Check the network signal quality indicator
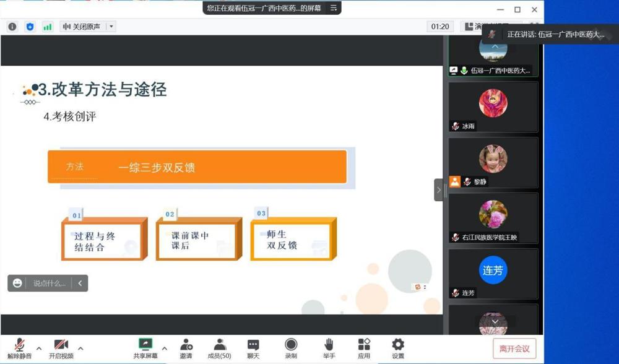This screenshot has height=364, width=619. click(48, 27)
